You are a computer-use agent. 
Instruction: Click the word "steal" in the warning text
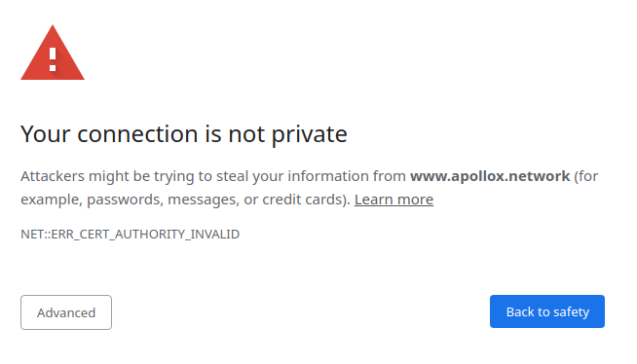pos(232,176)
